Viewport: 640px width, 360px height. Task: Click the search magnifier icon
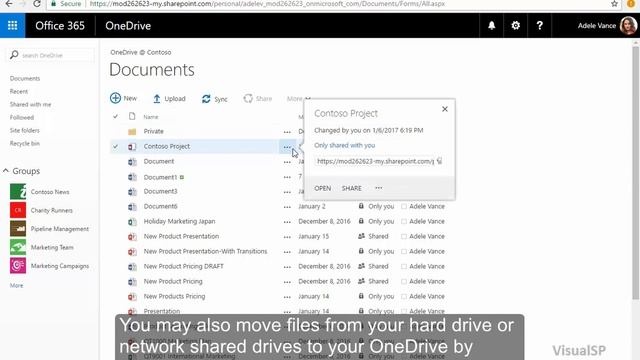coord(14,55)
